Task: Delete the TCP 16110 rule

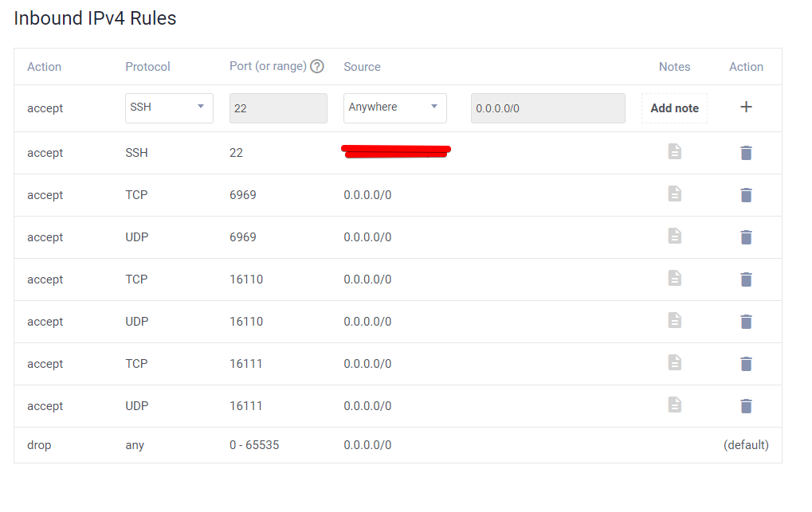Action: pyautogui.click(x=746, y=279)
